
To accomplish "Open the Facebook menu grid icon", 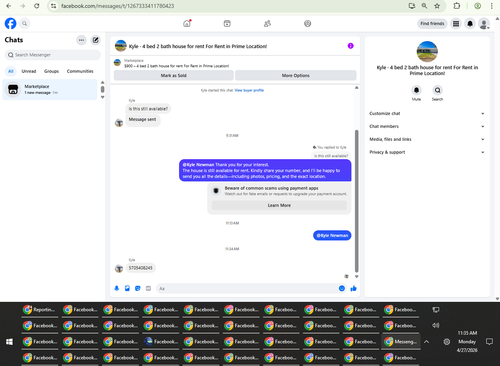I will pos(456,24).
